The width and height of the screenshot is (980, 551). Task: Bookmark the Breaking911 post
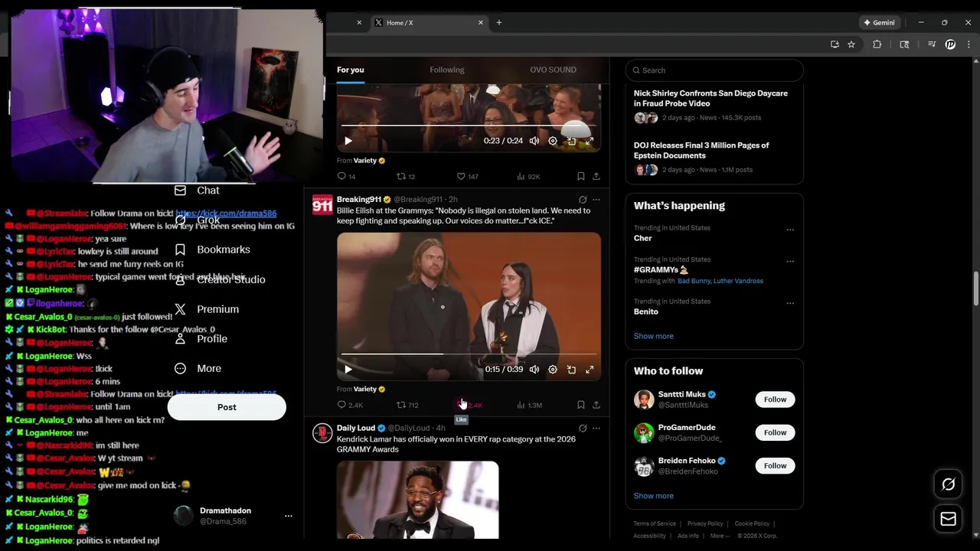click(x=581, y=405)
